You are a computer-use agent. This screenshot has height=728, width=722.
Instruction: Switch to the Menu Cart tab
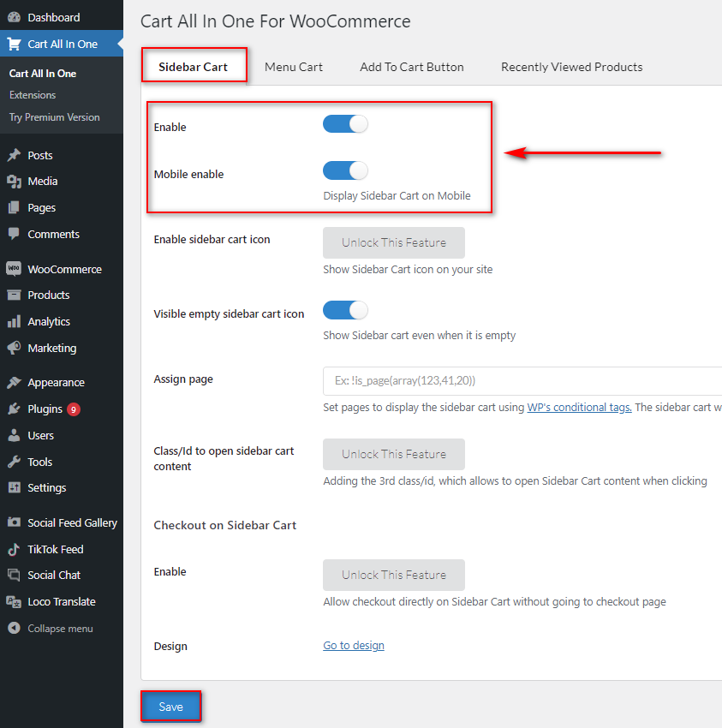point(294,67)
